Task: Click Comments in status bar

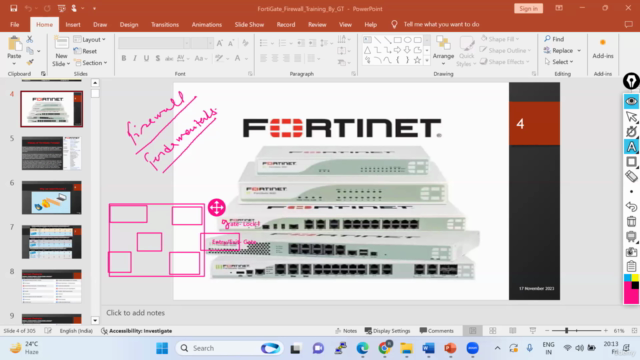Action: tap(436, 331)
